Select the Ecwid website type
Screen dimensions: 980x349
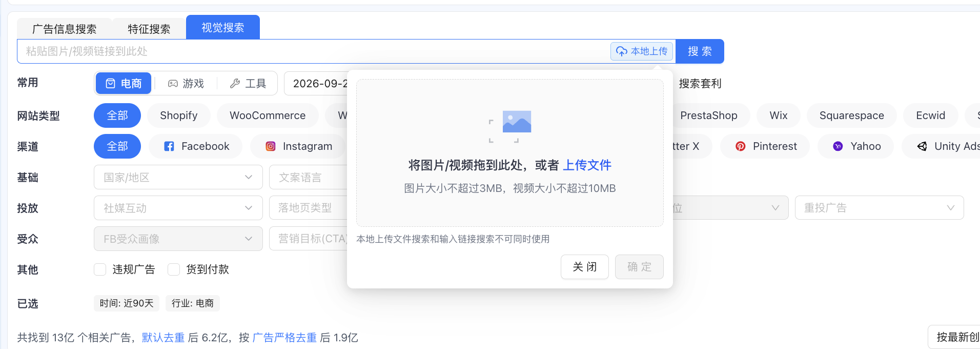coord(931,115)
